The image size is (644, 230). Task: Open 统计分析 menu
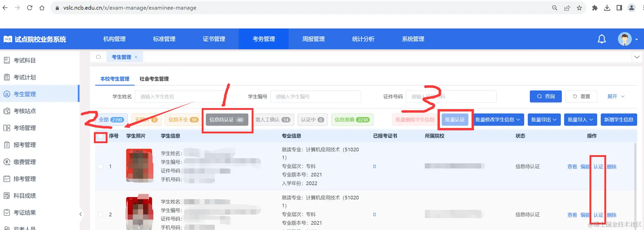(x=363, y=39)
